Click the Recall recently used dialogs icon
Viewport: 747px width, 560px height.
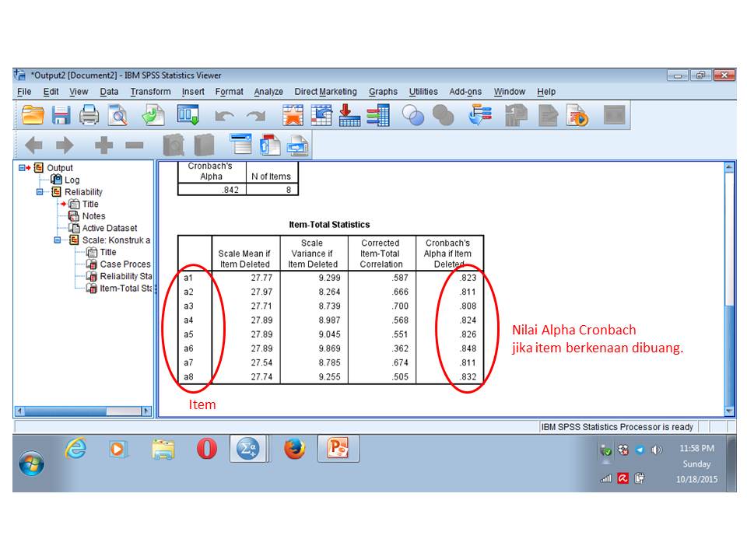(188, 115)
